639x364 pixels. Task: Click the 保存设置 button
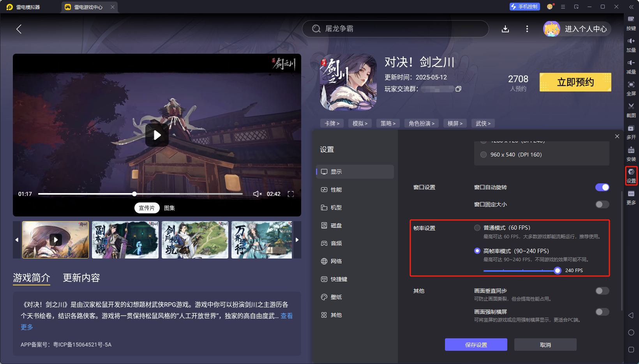[476, 345]
